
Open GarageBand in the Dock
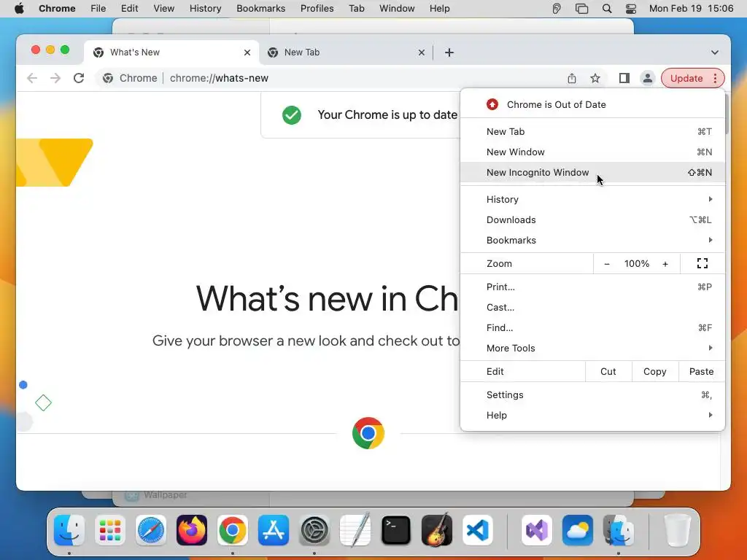[437, 530]
